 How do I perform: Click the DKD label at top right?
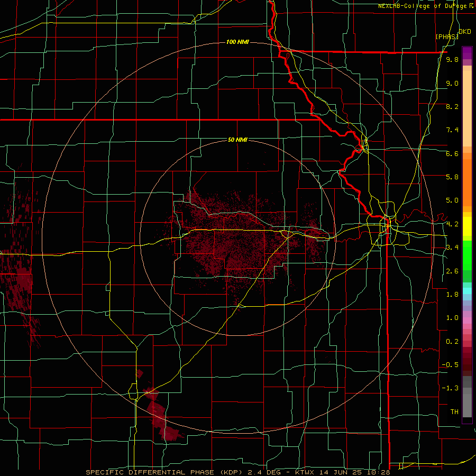465,32
